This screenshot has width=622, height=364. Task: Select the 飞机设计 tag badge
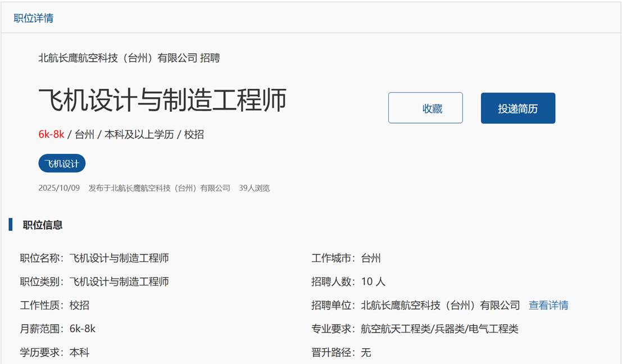point(62,163)
